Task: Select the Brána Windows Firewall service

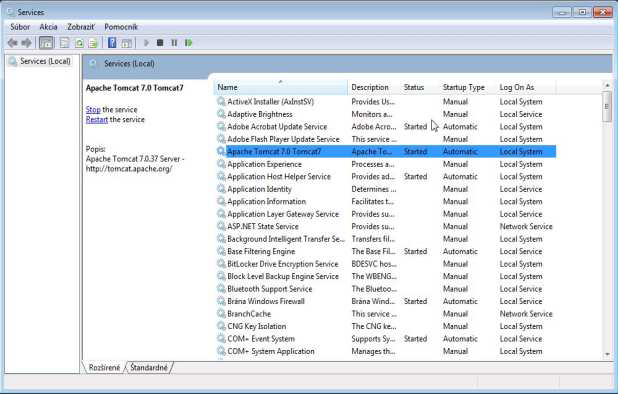Action: coord(386,301)
